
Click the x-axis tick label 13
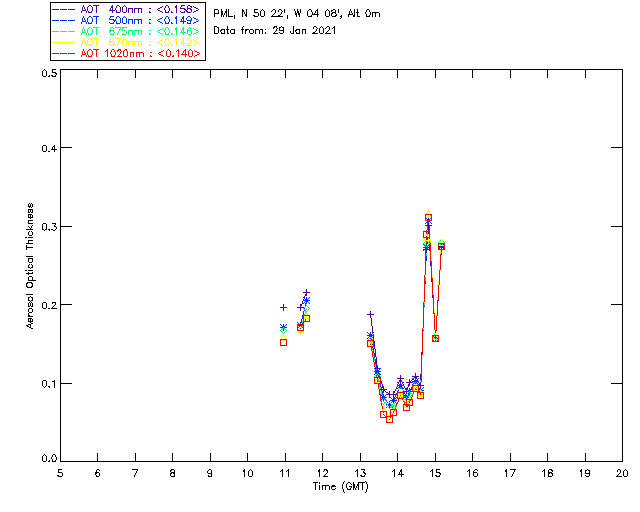point(360,473)
